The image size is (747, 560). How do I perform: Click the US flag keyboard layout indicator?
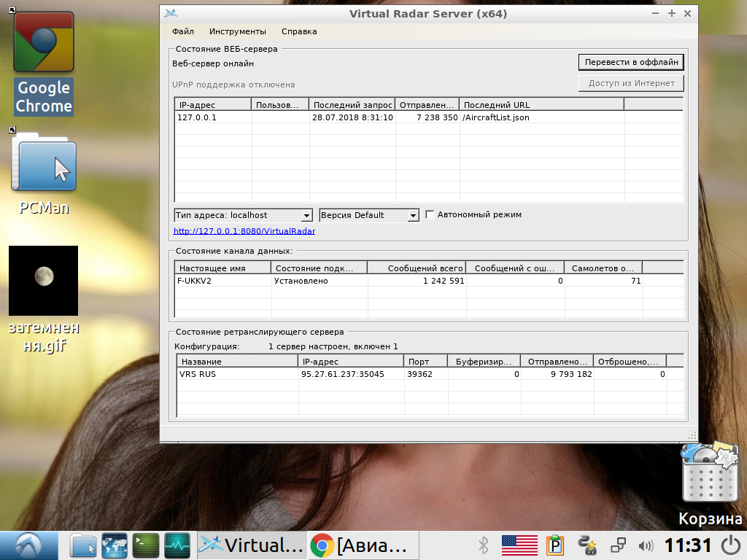point(519,545)
